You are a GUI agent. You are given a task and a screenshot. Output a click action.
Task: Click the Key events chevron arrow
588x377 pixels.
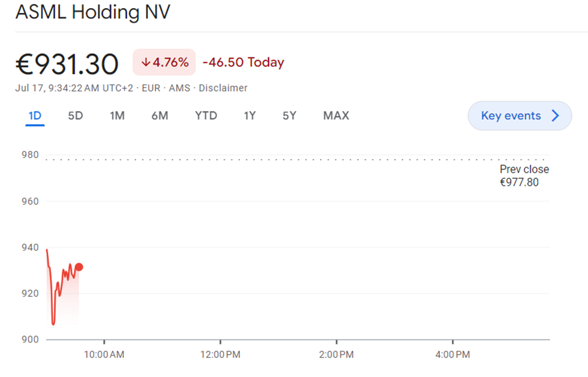pos(555,116)
